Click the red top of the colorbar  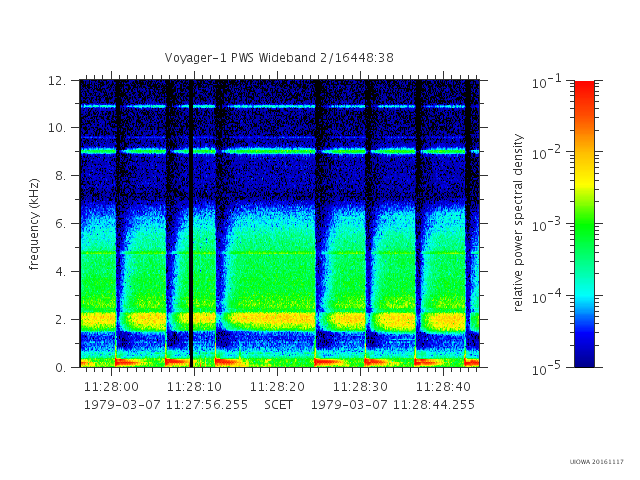pyautogui.click(x=584, y=88)
